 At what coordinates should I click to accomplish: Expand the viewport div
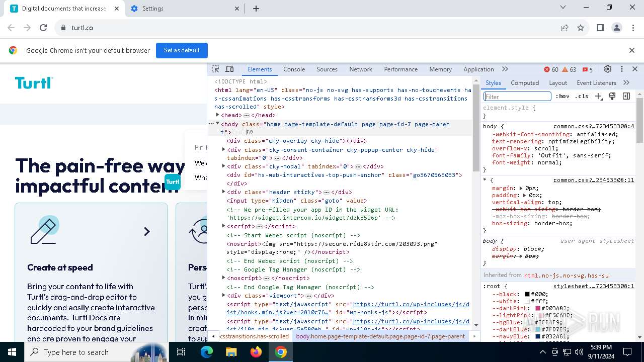[x=224, y=295]
